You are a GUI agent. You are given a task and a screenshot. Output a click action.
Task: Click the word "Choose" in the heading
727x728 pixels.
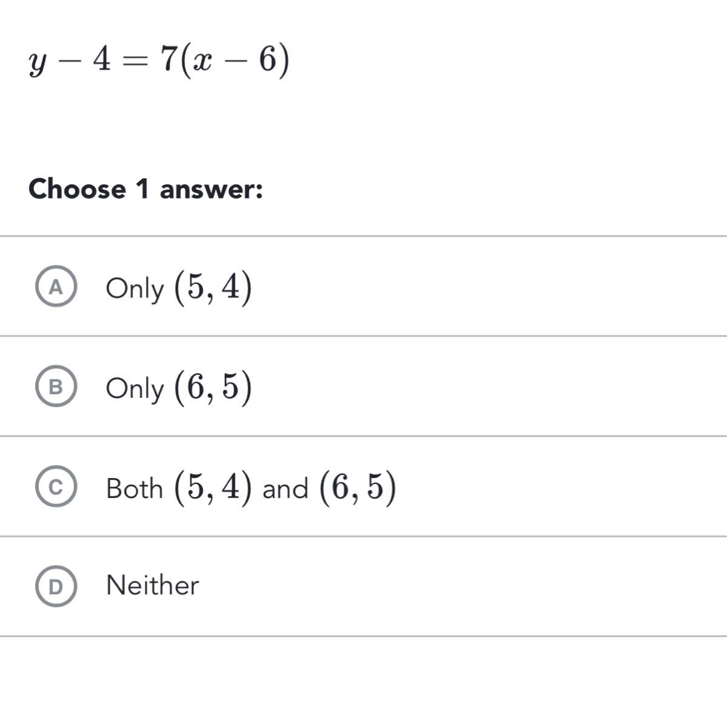(77, 189)
